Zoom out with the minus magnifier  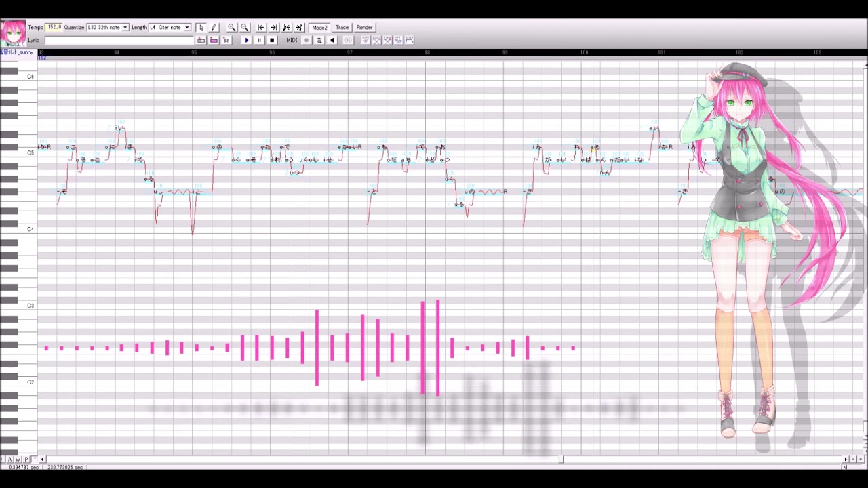(245, 28)
